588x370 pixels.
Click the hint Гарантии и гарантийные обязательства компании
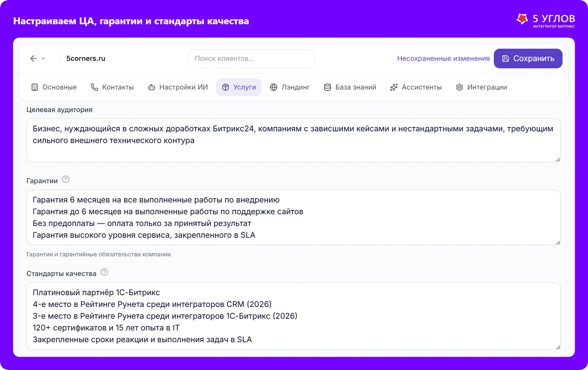point(98,254)
